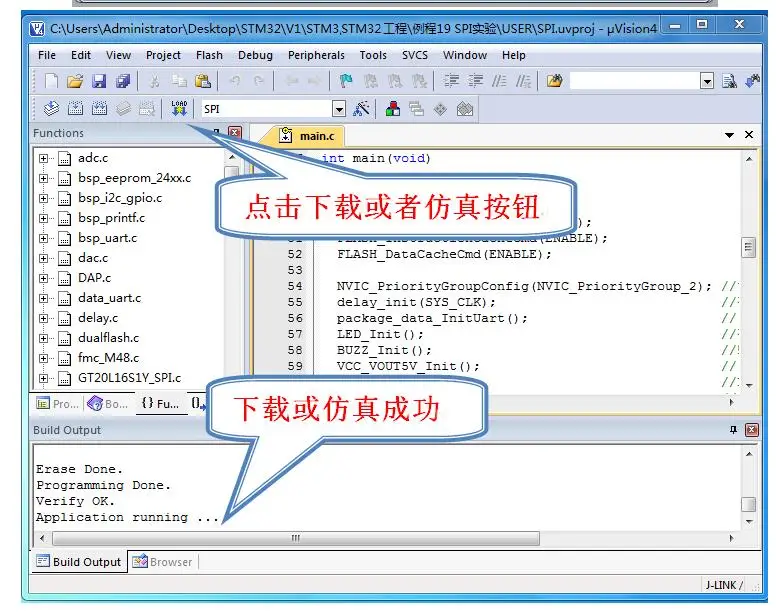The image size is (776, 612).
Task: Indent the selected lines icon
Action: (x=451, y=81)
